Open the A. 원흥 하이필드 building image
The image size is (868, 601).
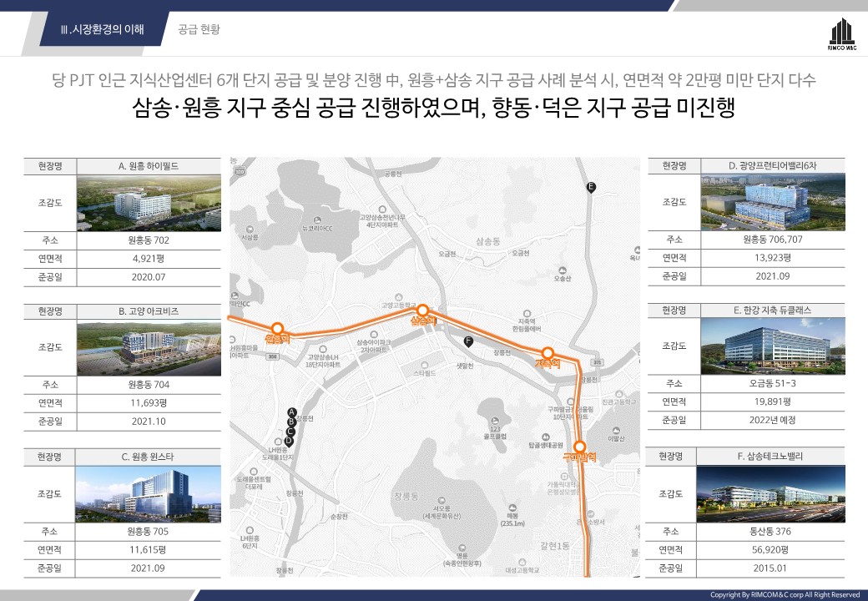pos(149,203)
